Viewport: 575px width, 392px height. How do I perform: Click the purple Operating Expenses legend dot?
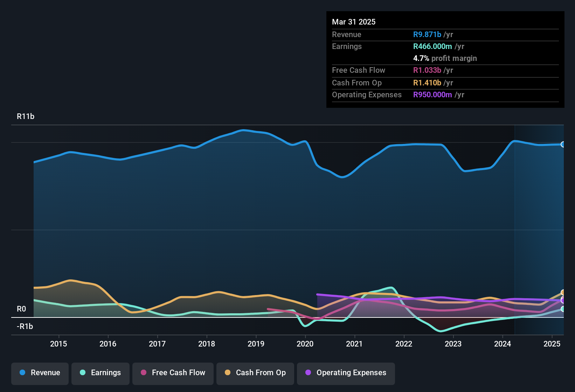[308, 373]
